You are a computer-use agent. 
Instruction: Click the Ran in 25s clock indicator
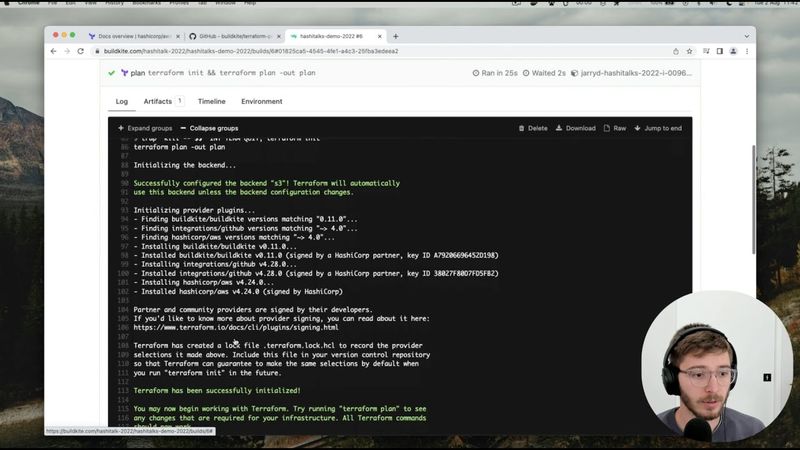click(x=495, y=73)
